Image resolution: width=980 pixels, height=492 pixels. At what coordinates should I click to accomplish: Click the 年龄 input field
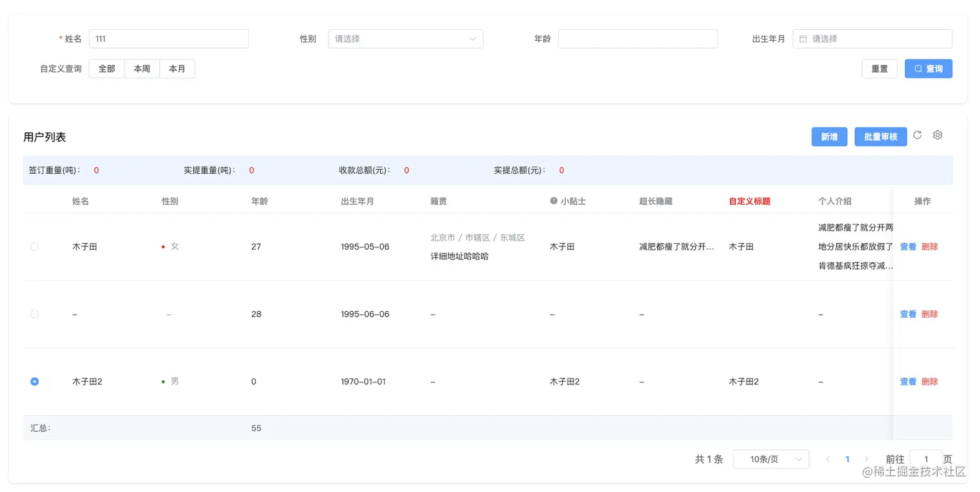638,39
